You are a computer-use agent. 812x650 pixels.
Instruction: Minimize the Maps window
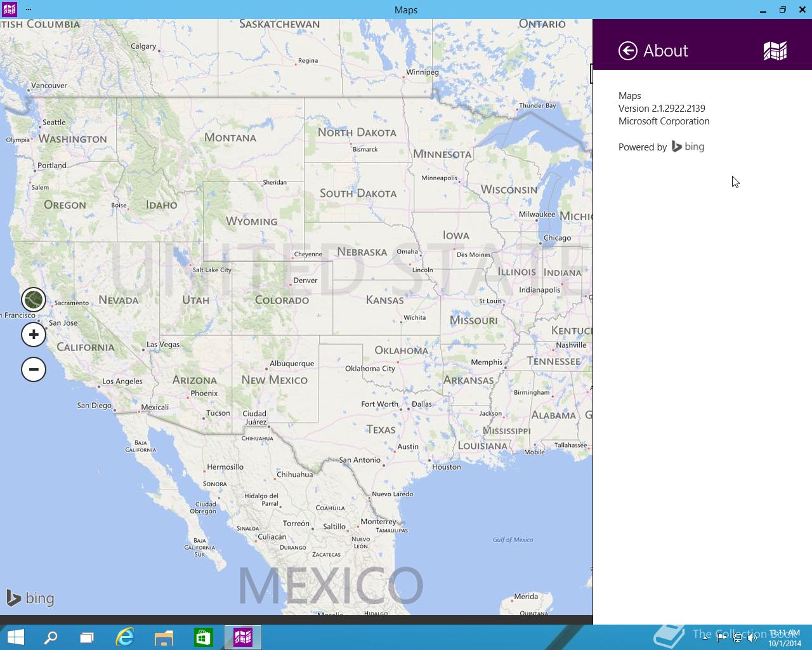point(763,10)
